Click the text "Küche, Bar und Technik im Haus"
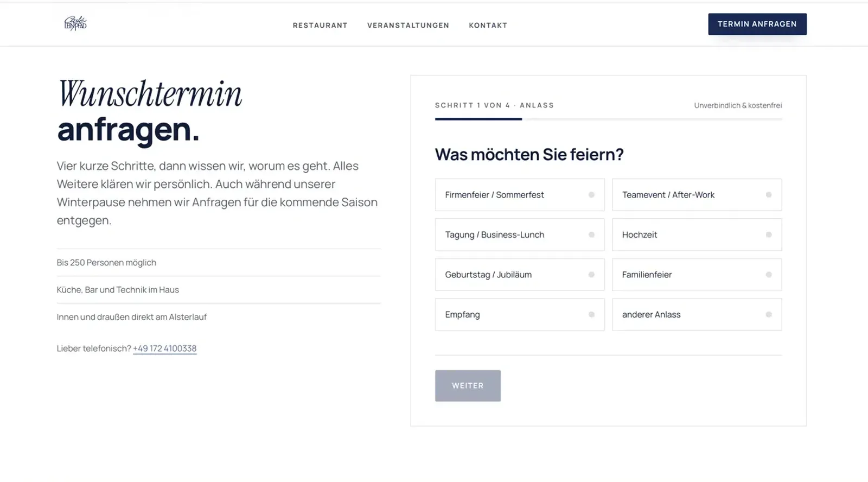Image resolution: width=868 pixels, height=482 pixels. pyautogui.click(x=118, y=290)
